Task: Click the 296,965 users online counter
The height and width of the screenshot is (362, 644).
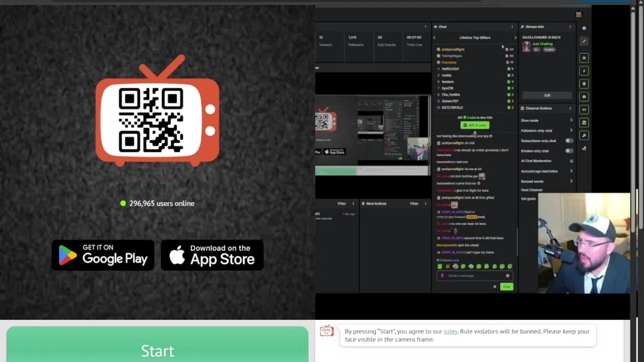Action: tap(157, 203)
